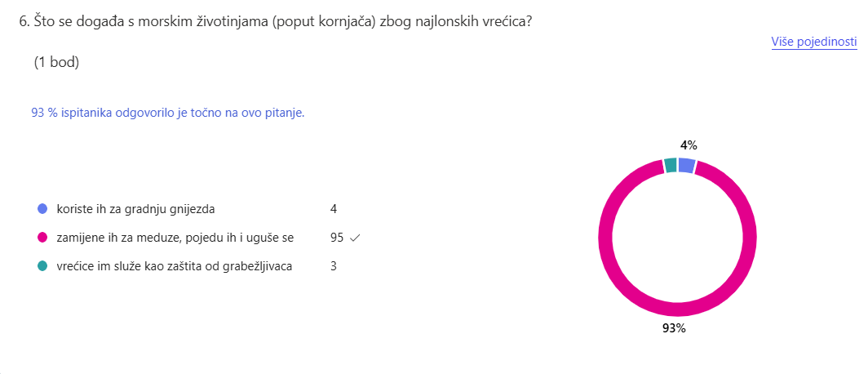Click the response count 3 in the legend
868x374 pixels.
(x=334, y=266)
